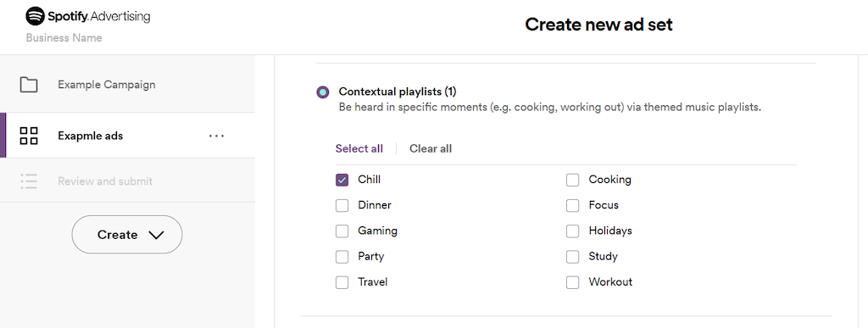
Task: Enable the Cooking playlist checkbox
Action: [x=572, y=180]
